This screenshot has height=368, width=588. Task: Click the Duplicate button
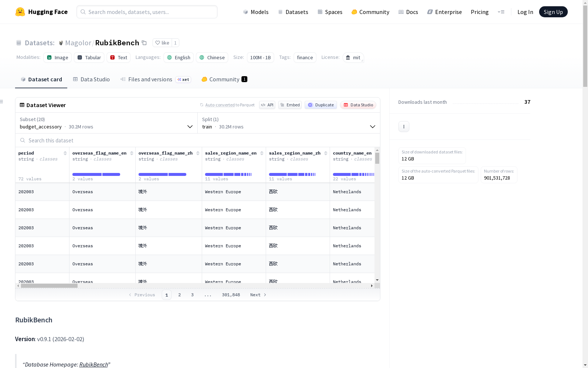pos(321,105)
